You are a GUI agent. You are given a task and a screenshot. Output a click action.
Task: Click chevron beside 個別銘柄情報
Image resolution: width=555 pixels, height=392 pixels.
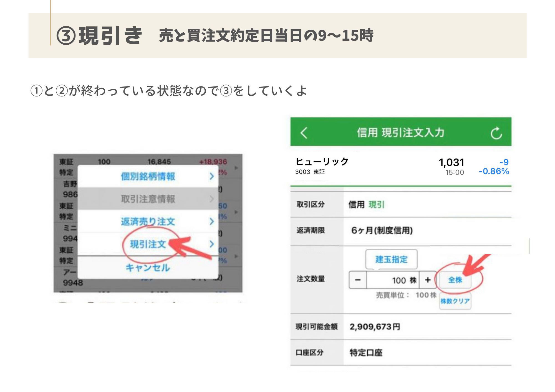(212, 176)
